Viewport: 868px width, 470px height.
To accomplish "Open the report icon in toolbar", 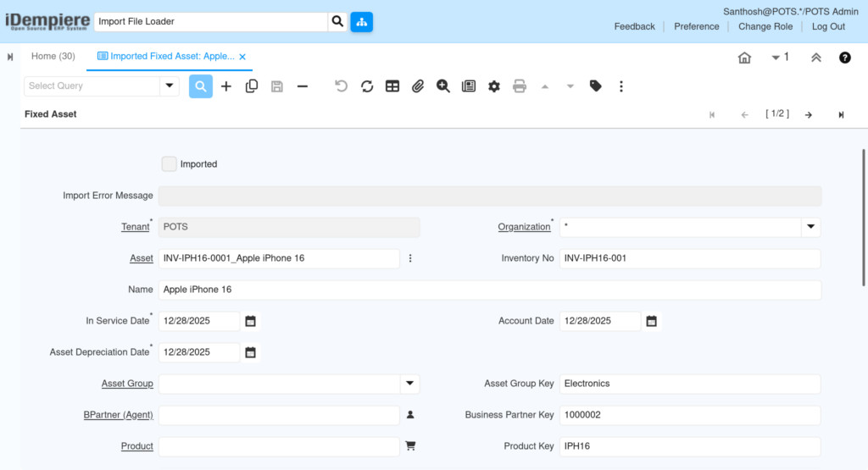I will click(468, 86).
